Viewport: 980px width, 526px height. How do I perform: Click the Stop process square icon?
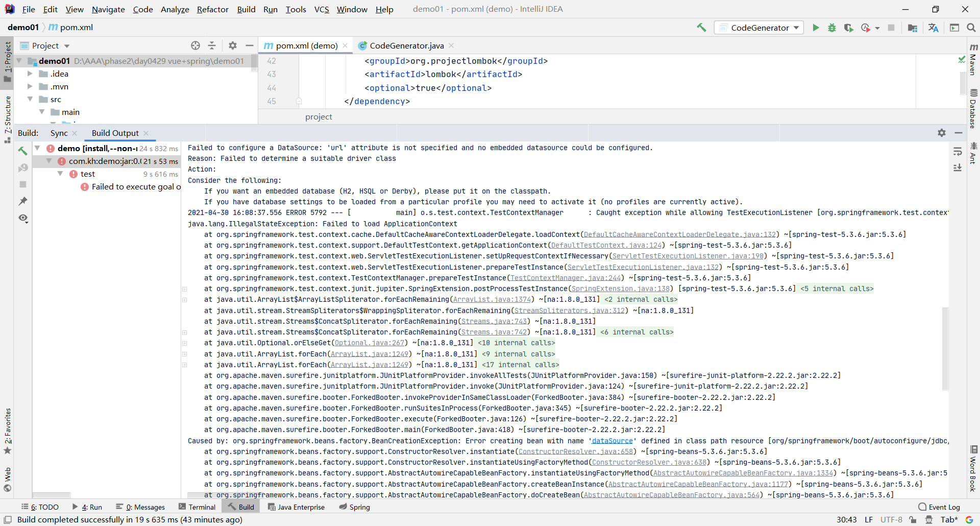(891, 28)
